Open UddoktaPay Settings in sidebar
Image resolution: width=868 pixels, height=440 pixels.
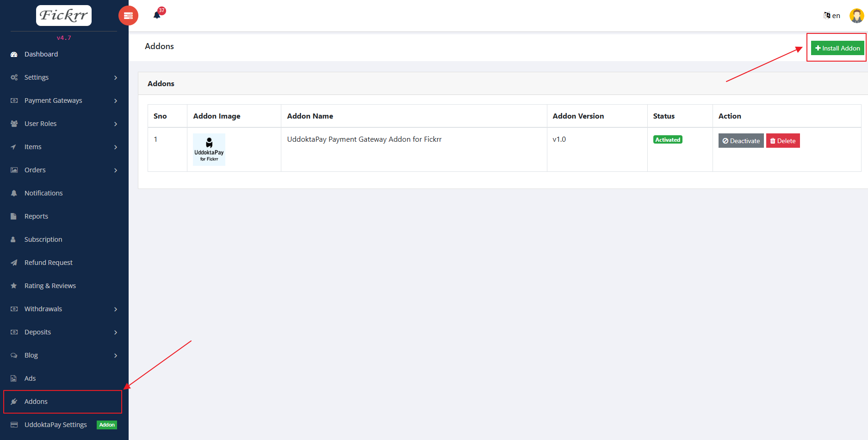point(56,425)
